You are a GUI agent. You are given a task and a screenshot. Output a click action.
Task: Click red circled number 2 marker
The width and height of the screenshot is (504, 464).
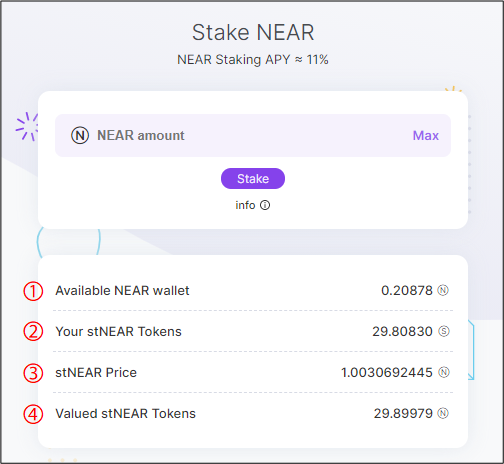point(33,332)
